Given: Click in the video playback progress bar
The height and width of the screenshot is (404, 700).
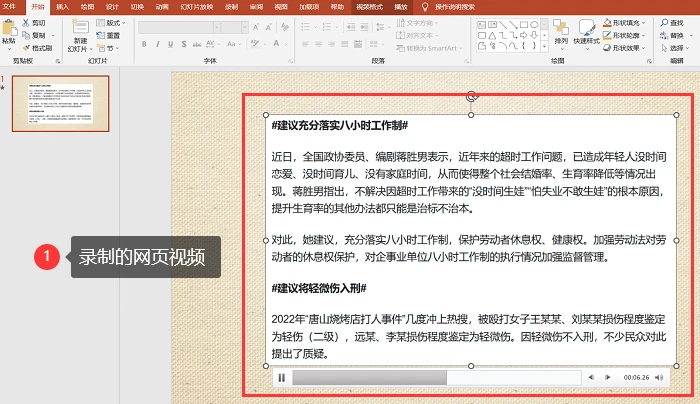Looking at the screenshot, I should point(436,378).
